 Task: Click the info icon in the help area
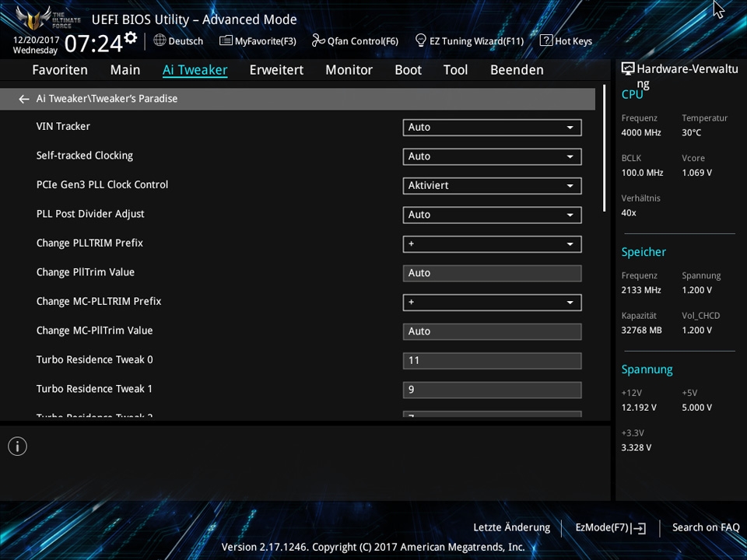pos(18,446)
